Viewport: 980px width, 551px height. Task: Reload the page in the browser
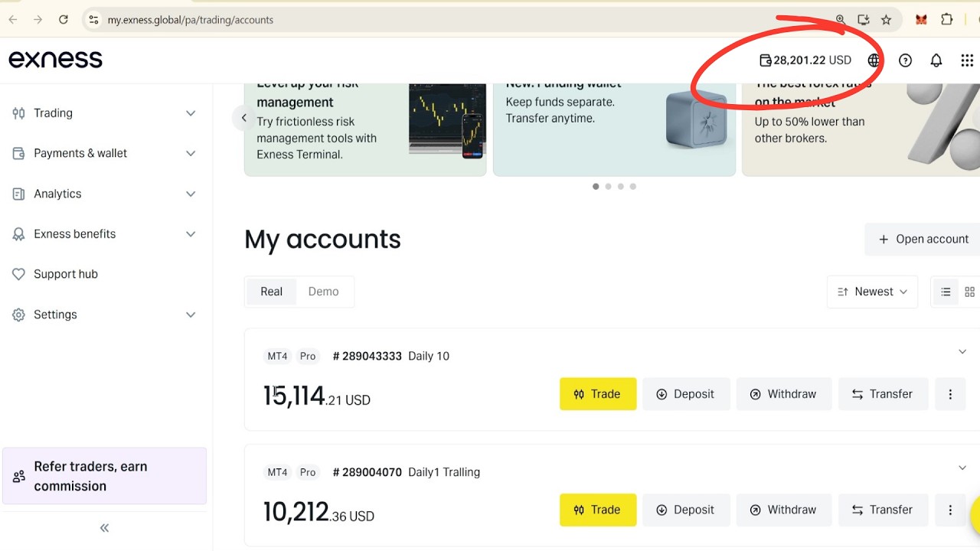tap(64, 20)
